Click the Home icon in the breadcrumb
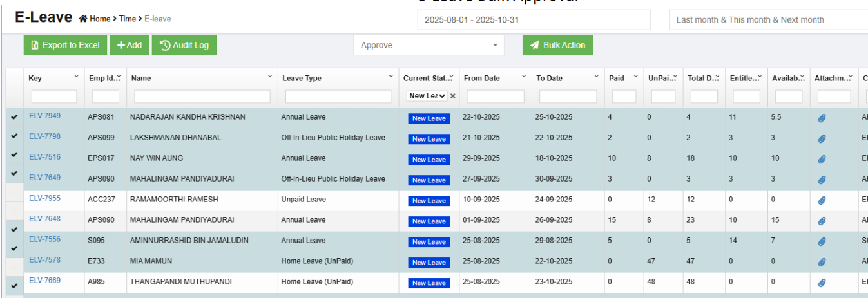This screenshot has width=868, height=298. click(x=82, y=19)
